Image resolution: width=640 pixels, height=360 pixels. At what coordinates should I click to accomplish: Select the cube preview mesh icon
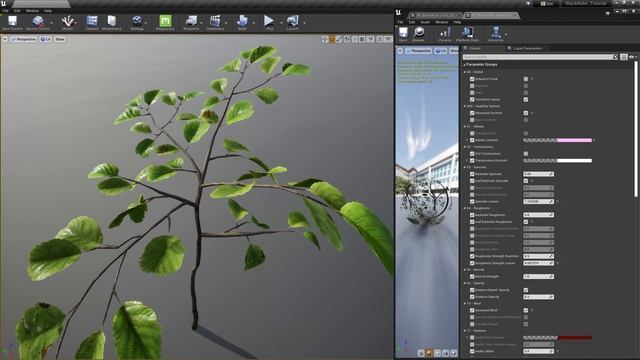pos(445,353)
